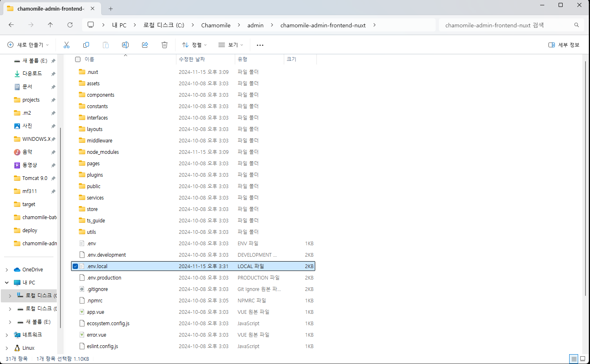Switch to details view icon in status bar
This screenshot has height=364, width=590.
click(574, 359)
